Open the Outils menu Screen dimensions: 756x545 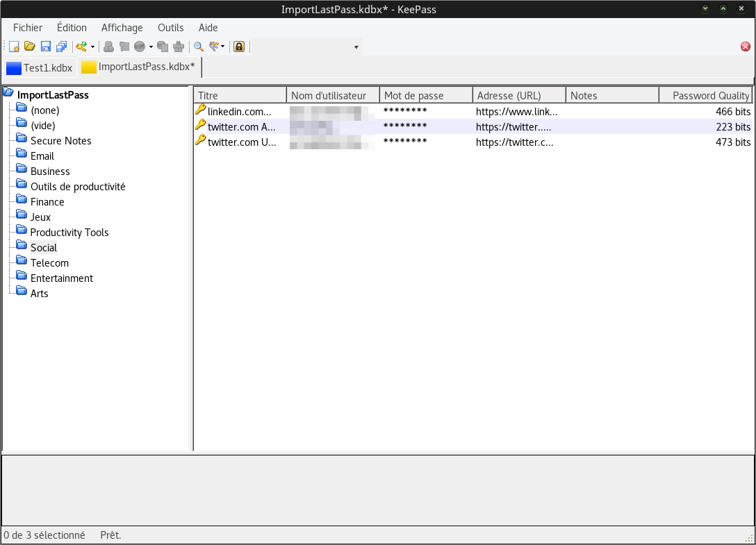[171, 28]
